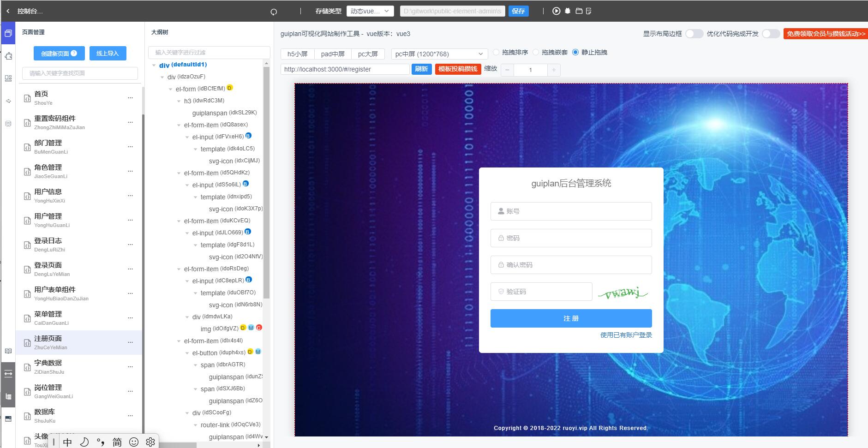Image resolution: width=868 pixels, height=448 pixels.
Task: Switch to the h5小屏 tab
Action: click(x=297, y=54)
